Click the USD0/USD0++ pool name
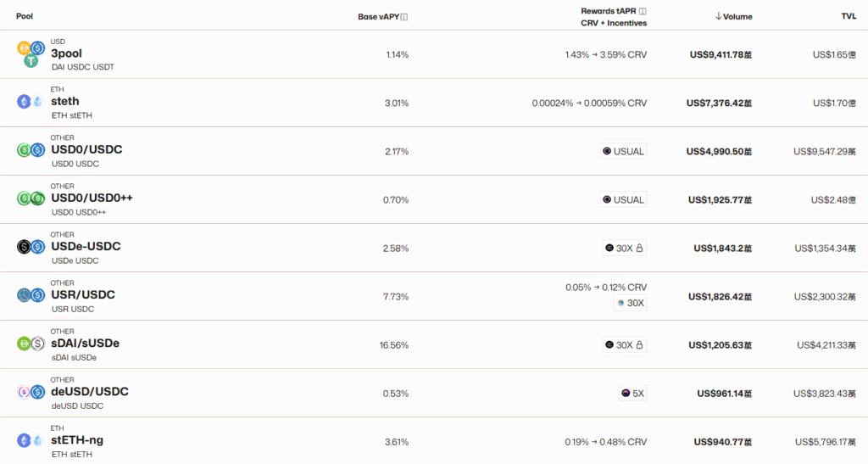This screenshot has height=464, width=868. 92,198
